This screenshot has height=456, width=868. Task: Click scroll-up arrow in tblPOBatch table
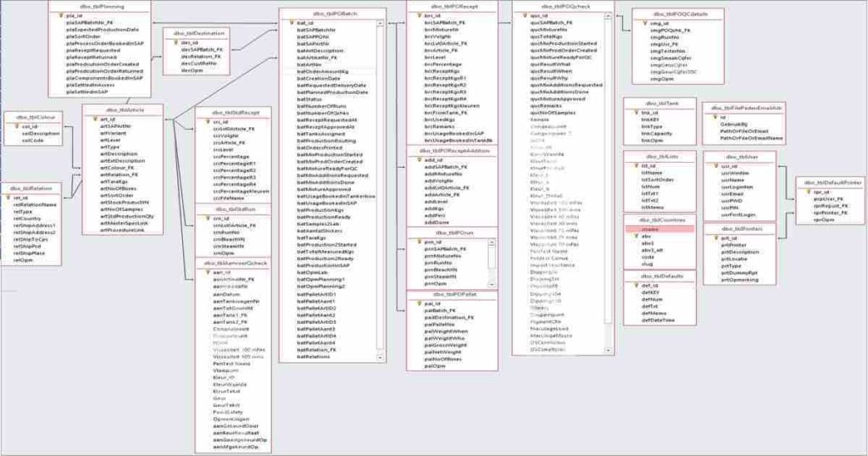381,22
